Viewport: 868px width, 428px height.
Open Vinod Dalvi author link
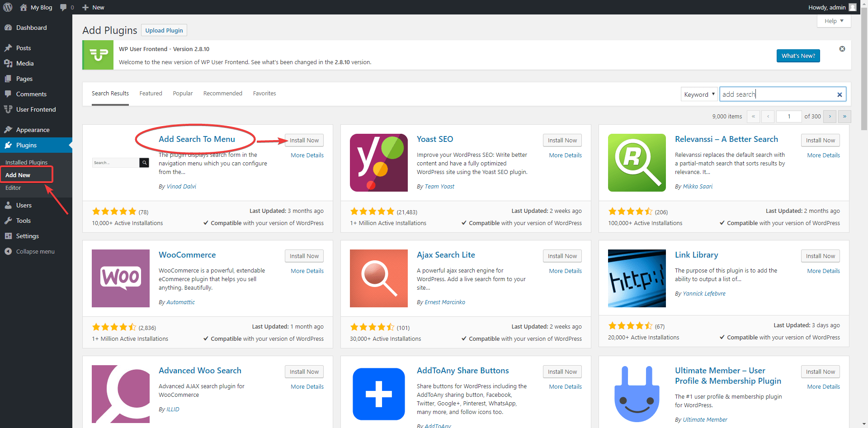[x=181, y=186]
